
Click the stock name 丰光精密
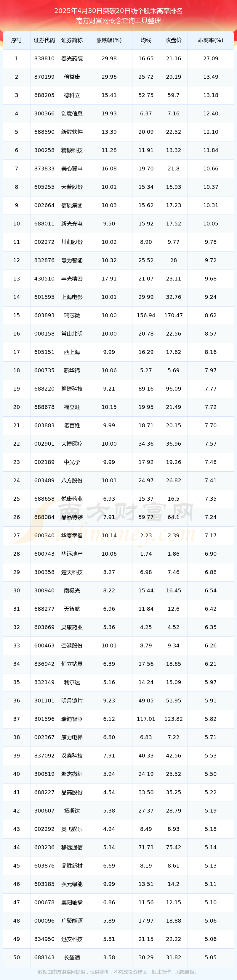72,279
